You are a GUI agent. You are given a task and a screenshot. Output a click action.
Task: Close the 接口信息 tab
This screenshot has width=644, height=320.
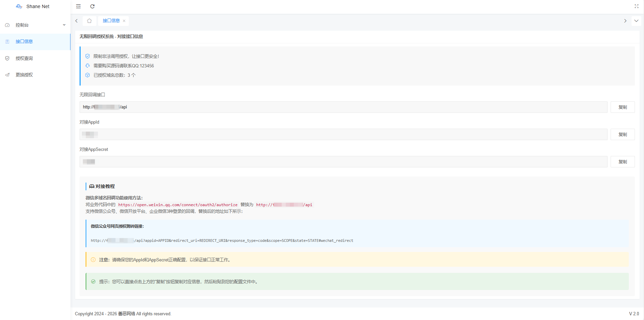click(124, 21)
